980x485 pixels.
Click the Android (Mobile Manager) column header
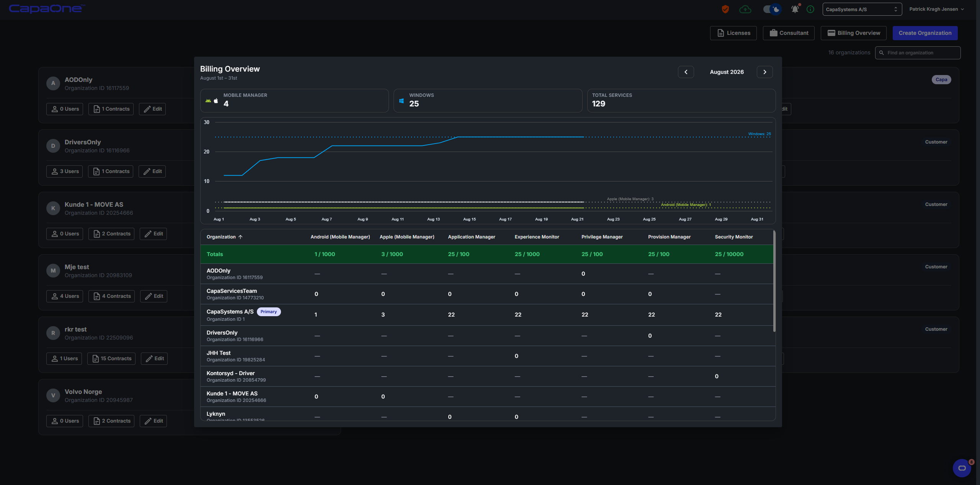[x=340, y=237]
